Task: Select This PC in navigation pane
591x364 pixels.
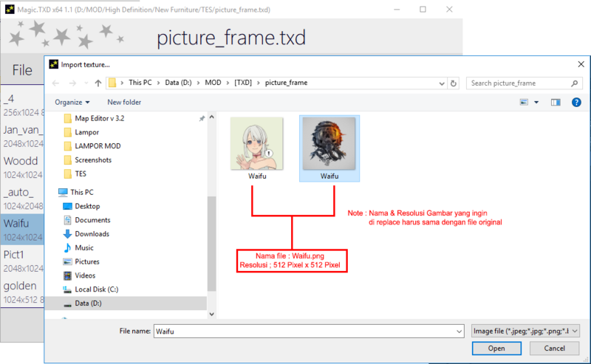Action: [x=81, y=192]
